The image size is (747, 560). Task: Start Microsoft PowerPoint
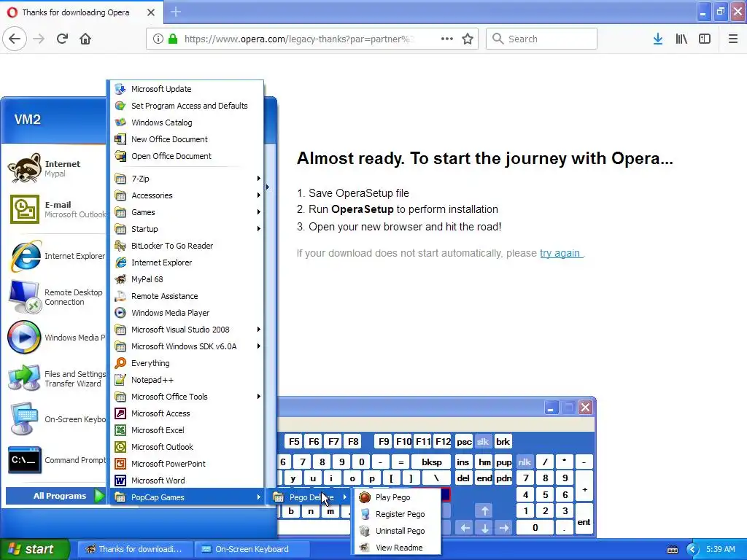(187, 463)
